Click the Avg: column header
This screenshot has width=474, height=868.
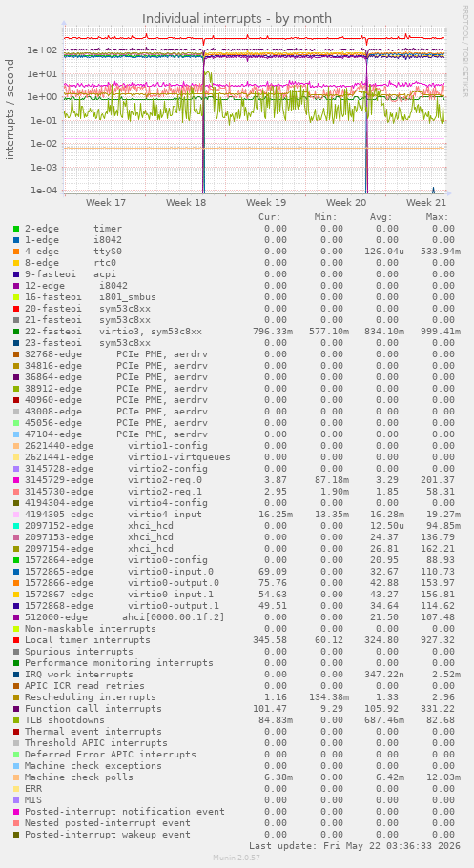[x=381, y=217]
